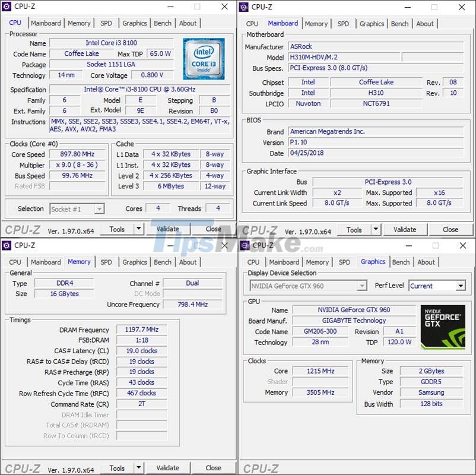476x475 pixels.
Task: Open the About tab on the Mainboard window
Action: click(x=425, y=24)
